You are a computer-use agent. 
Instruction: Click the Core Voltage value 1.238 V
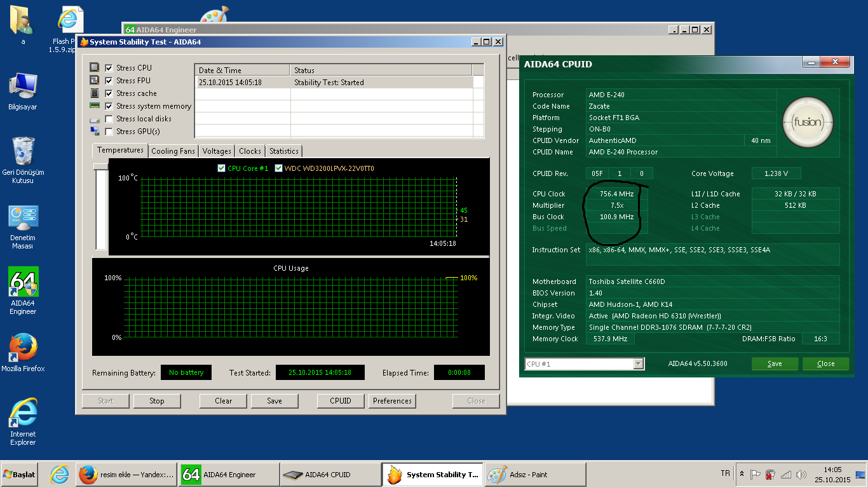pos(776,173)
